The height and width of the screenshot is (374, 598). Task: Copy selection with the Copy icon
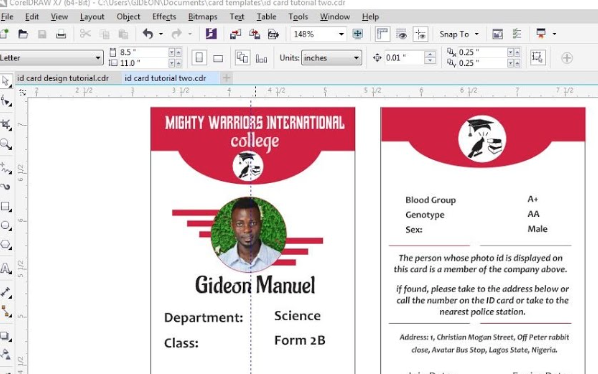pyautogui.click(x=104, y=34)
